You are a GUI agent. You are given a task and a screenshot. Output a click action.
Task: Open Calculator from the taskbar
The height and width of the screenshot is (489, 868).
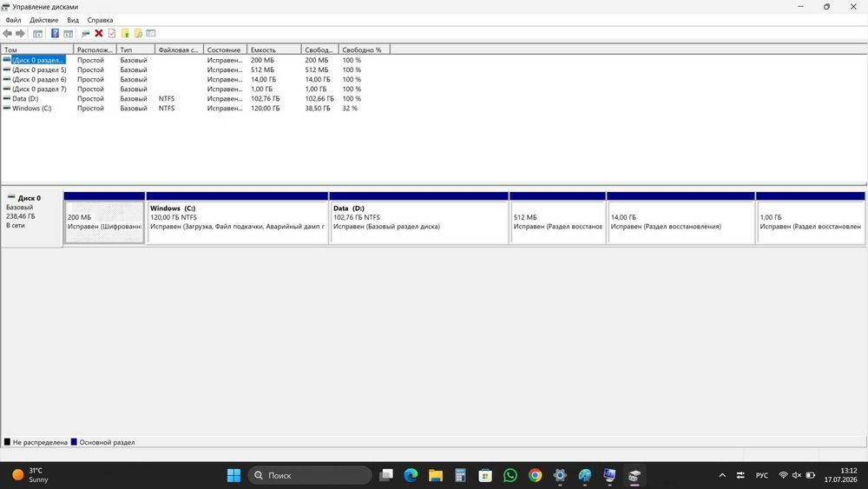tap(461, 475)
